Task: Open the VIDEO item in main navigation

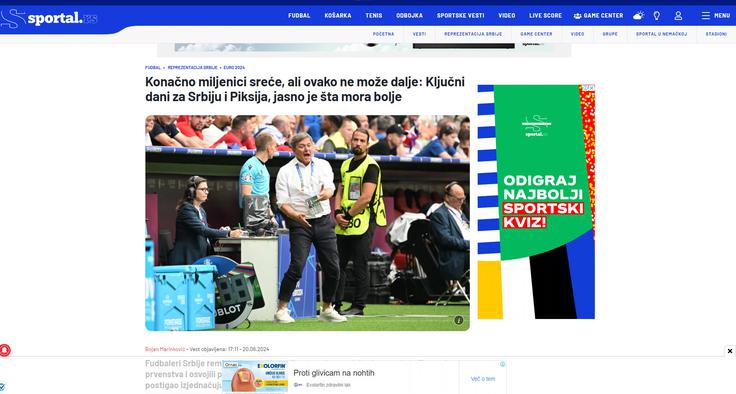Action: tap(506, 15)
